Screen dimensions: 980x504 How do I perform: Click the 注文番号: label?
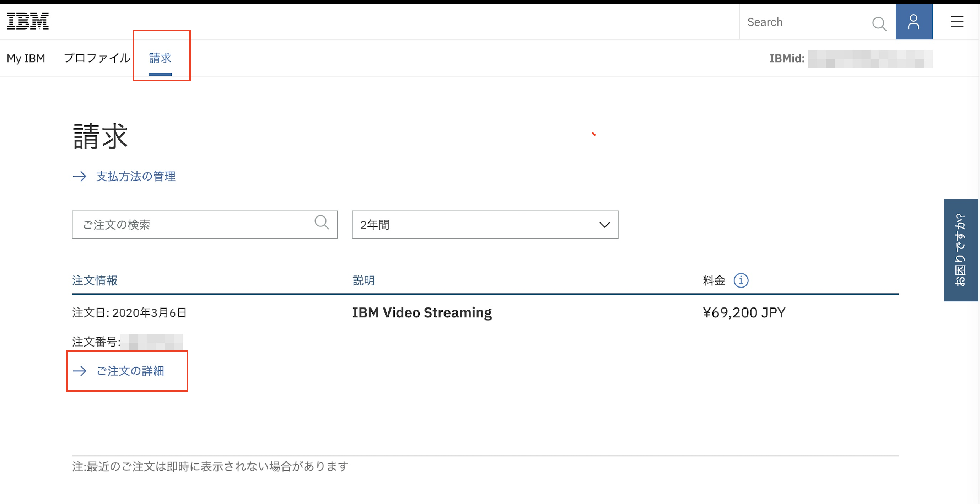click(x=96, y=342)
